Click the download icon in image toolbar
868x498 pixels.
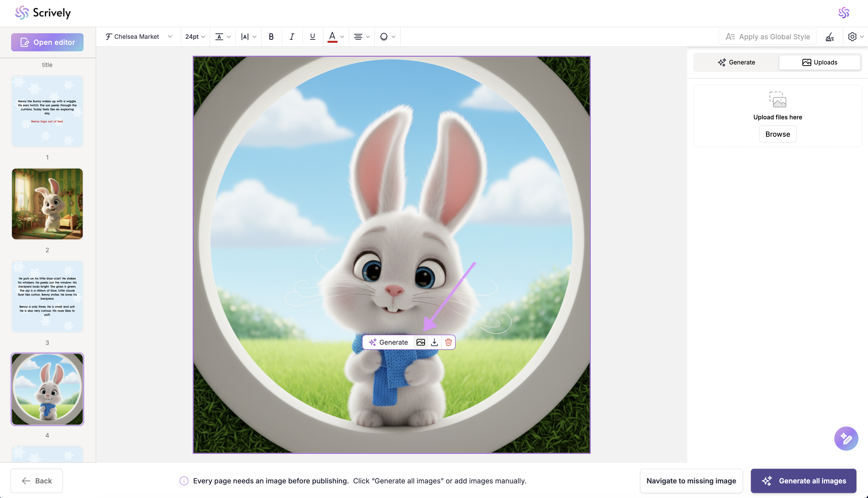click(434, 342)
